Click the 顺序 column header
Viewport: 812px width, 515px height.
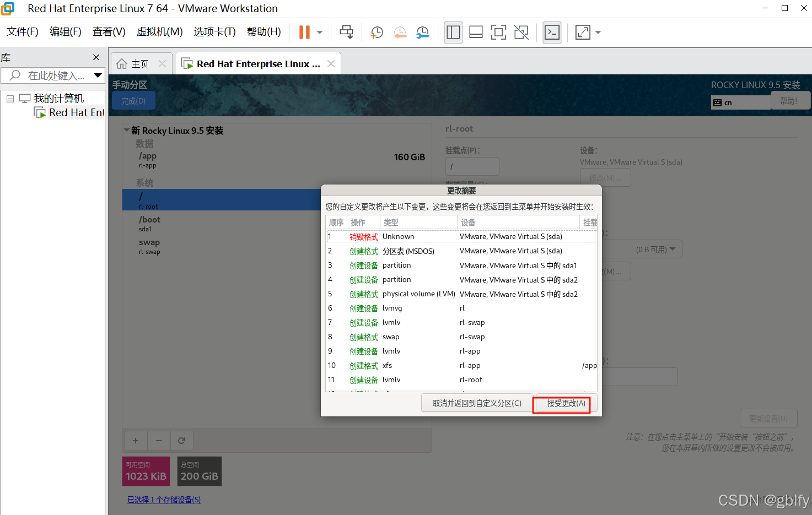point(336,223)
